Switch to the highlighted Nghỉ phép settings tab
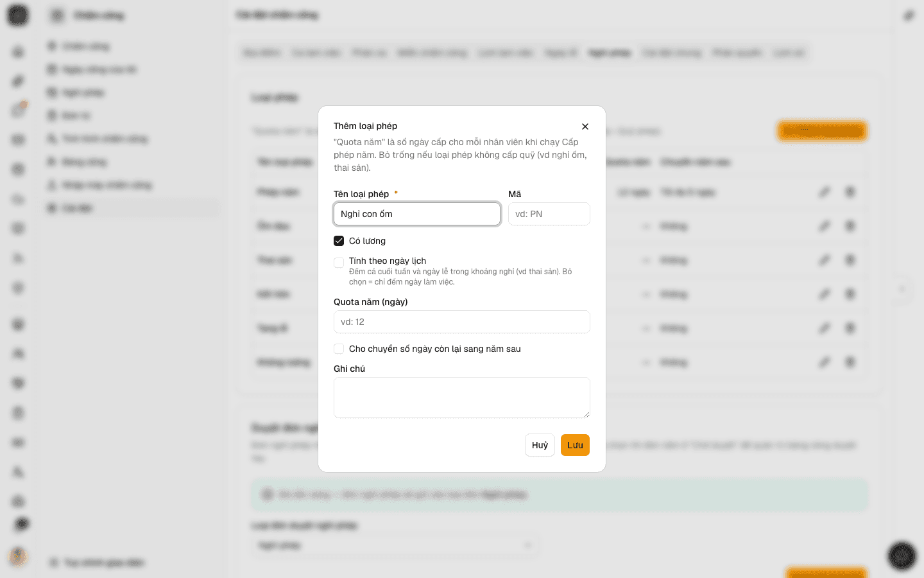The image size is (924, 578). click(x=610, y=53)
